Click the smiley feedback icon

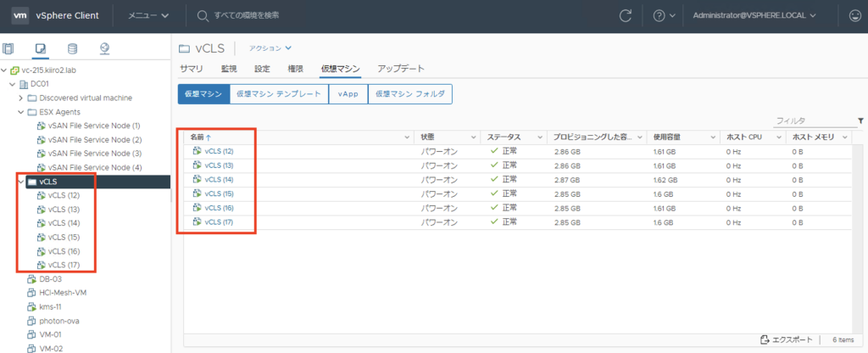[854, 15]
